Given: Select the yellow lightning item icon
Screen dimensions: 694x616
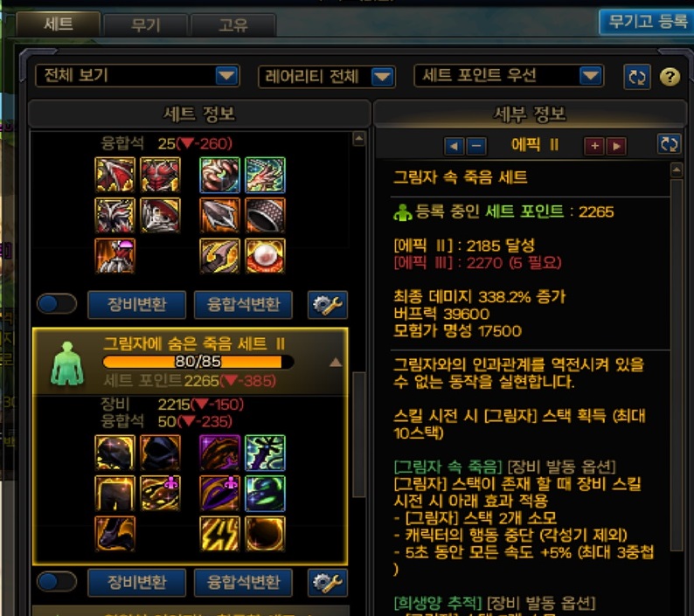Looking at the screenshot, I should tap(219, 534).
